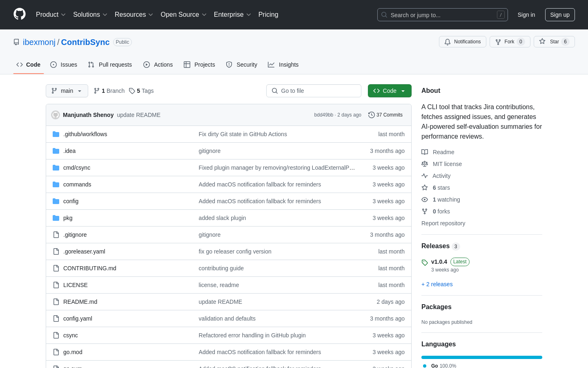Click Manjunath Shenoy's avatar image
Viewport: 588px width, 368px height.
(x=56, y=115)
